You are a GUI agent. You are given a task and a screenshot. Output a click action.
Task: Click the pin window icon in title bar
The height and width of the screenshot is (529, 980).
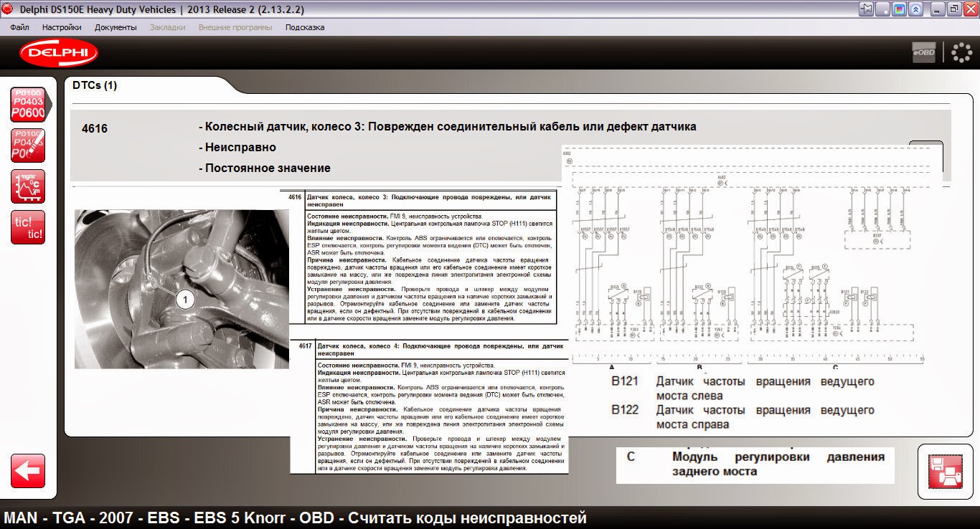tap(867, 9)
